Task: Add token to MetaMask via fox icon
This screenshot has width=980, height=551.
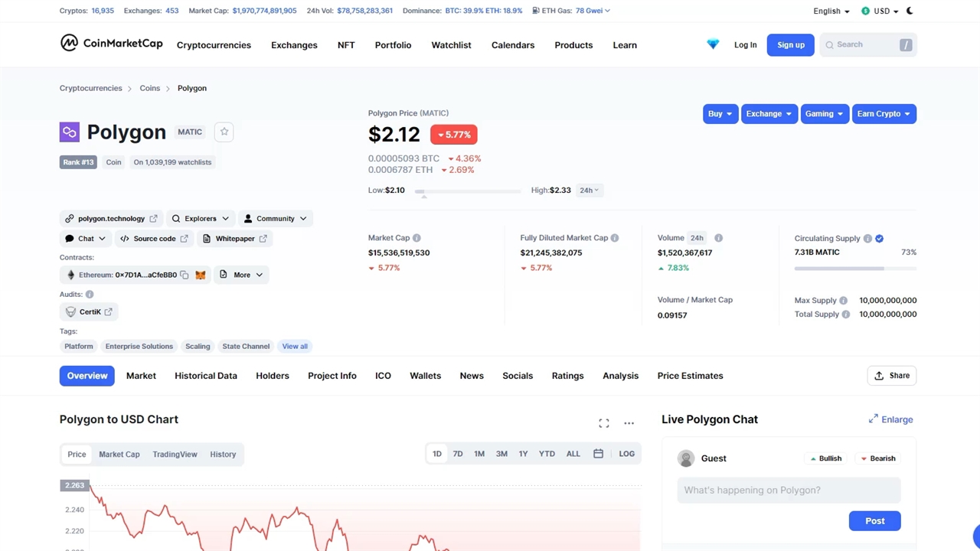Action: coord(201,275)
